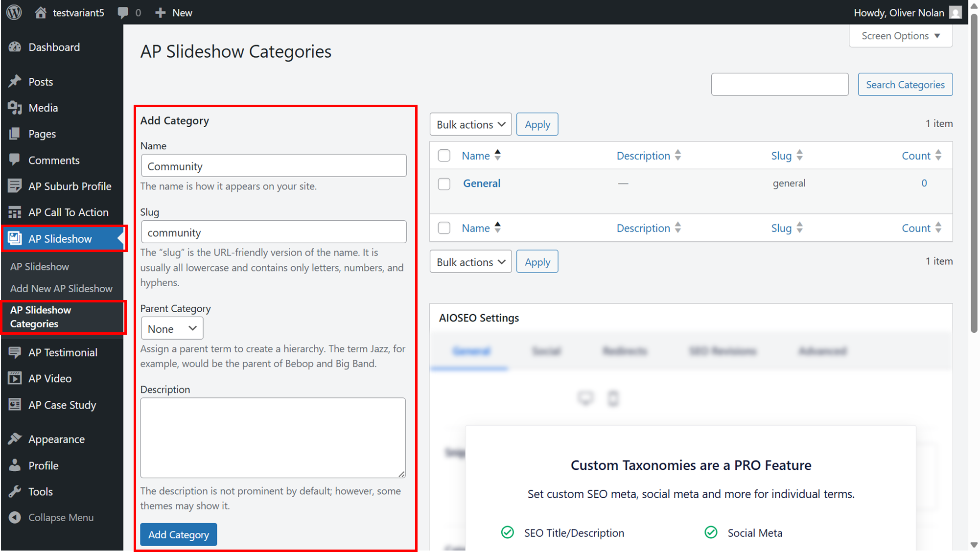Click the top Apply button
Image resolution: width=980 pixels, height=552 pixels.
tap(537, 124)
